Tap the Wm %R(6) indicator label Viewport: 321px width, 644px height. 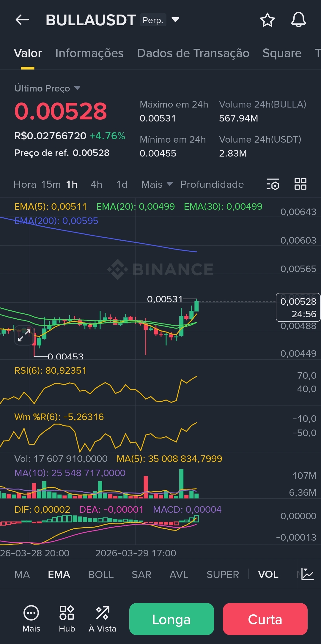pyautogui.click(x=59, y=417)
